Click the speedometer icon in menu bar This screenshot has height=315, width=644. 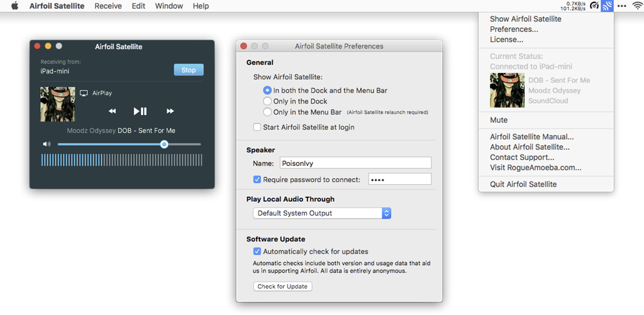[594, 6]
